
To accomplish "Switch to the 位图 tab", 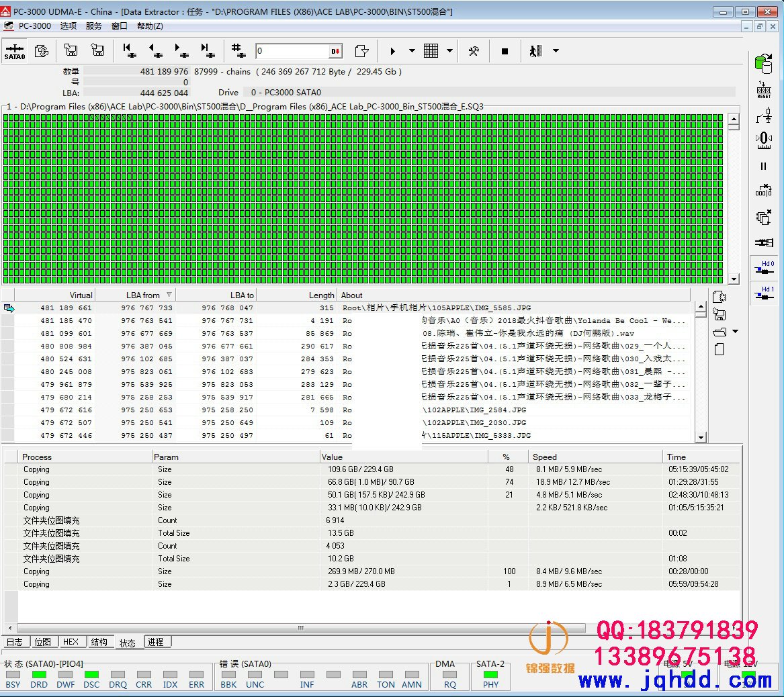I will pyautogui.click(x=43, y=642).
